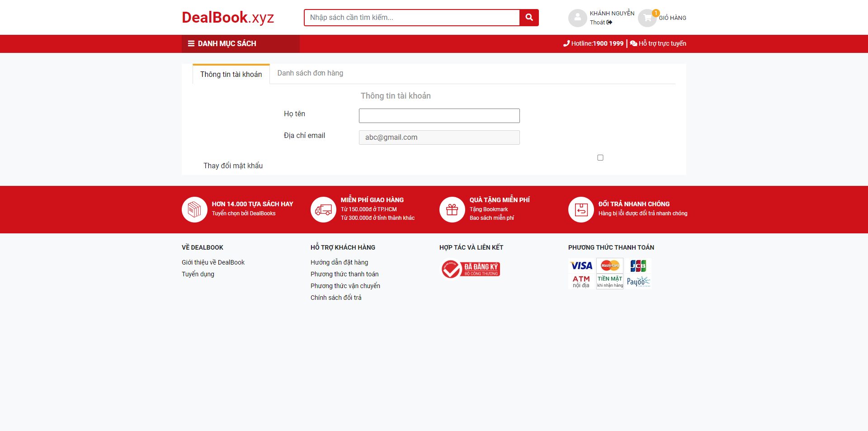Click Bao sách miễn phí text

tap(492, 218)
